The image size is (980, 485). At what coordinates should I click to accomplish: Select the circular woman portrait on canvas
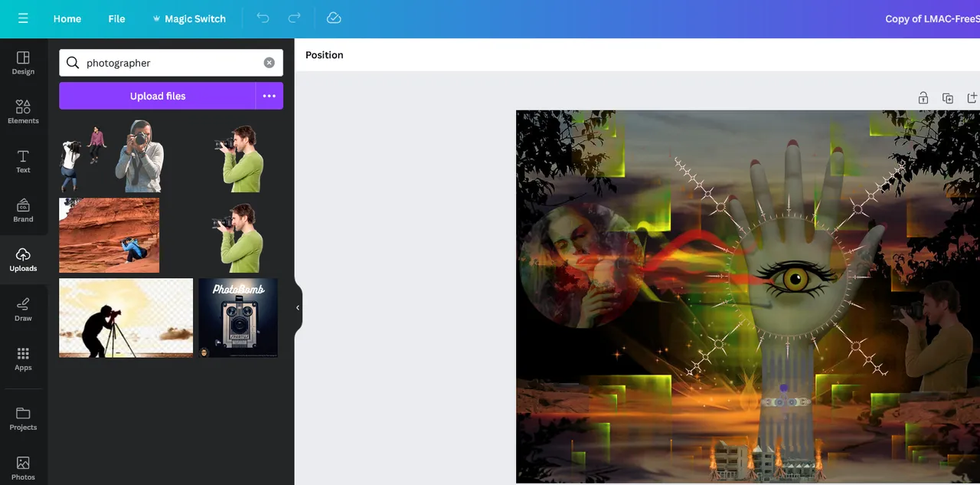click(580, 266)
